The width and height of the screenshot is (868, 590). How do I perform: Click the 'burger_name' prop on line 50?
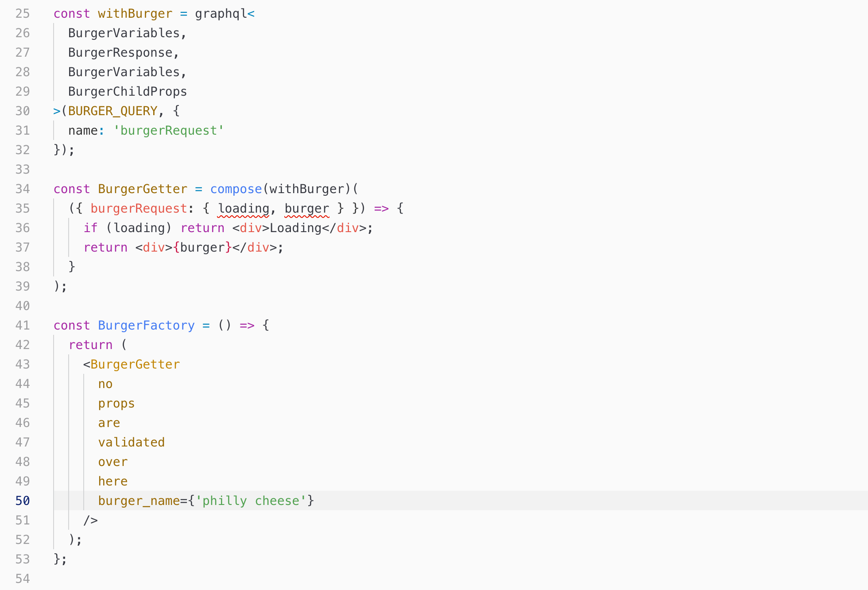pos(139,501)
